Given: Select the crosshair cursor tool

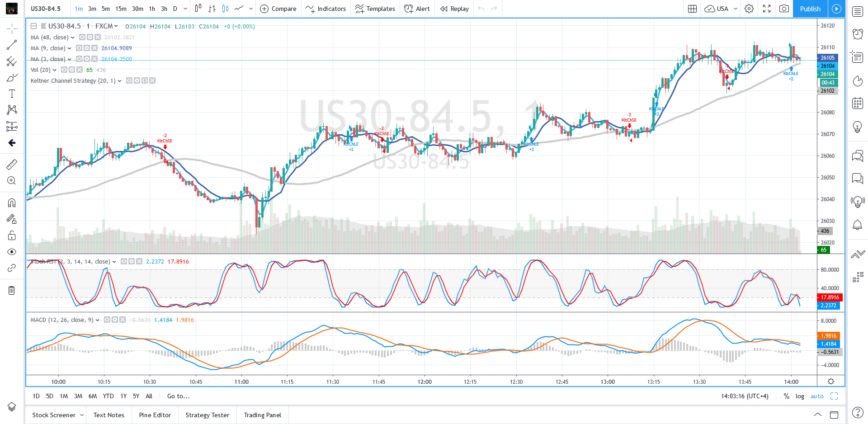Looking at the screenshot, I should (x=12, y=29).
